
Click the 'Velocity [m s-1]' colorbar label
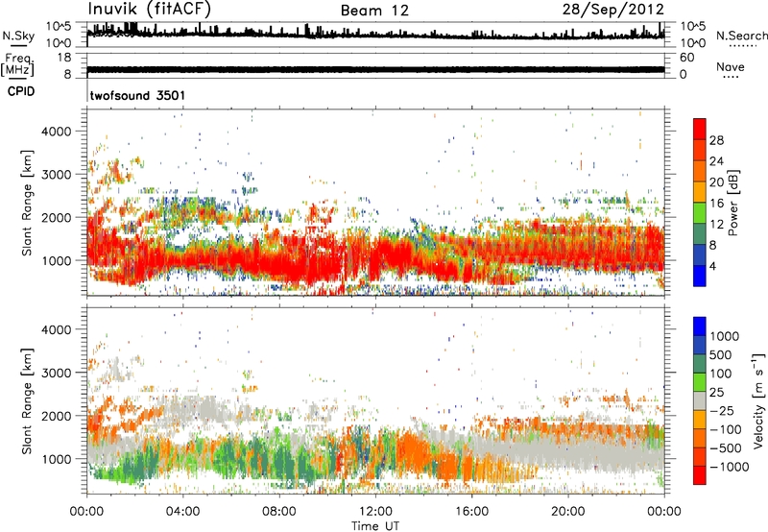(758, 400)
